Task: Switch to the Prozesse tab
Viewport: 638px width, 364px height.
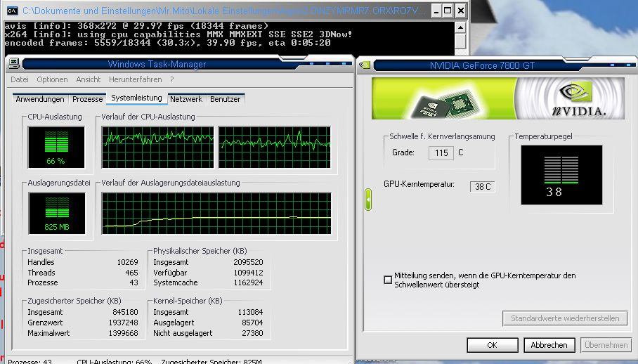Action: [x=88, y=99]
